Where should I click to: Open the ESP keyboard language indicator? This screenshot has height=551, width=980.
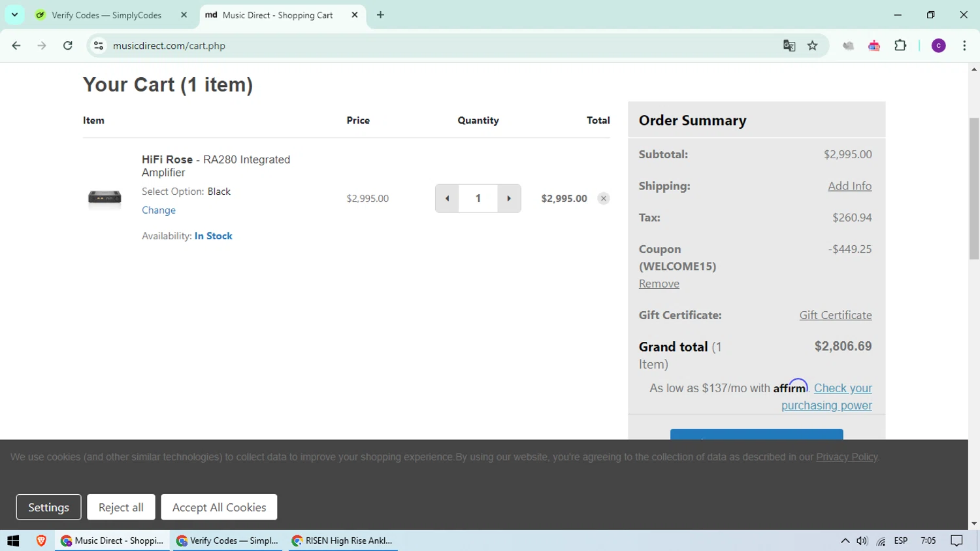(901, 541)
